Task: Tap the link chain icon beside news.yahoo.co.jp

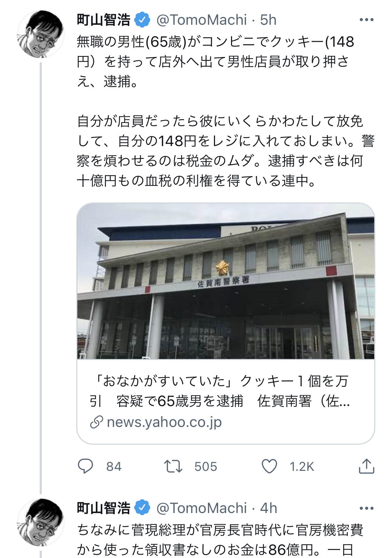Action: click(96, 422)
